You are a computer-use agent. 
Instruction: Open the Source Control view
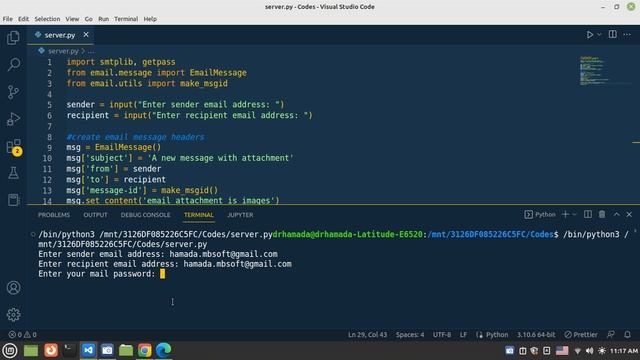[x=13, y=92]
